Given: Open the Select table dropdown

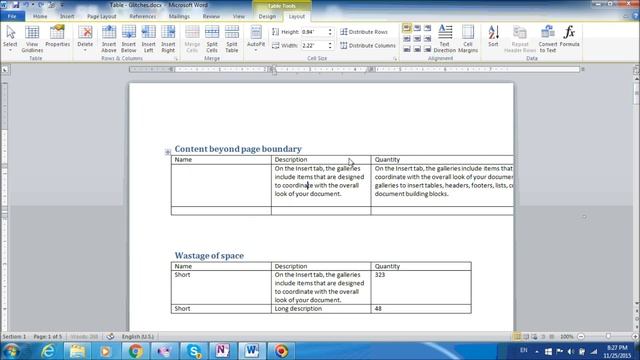Looking at the screenshot, I should [10, 38].
